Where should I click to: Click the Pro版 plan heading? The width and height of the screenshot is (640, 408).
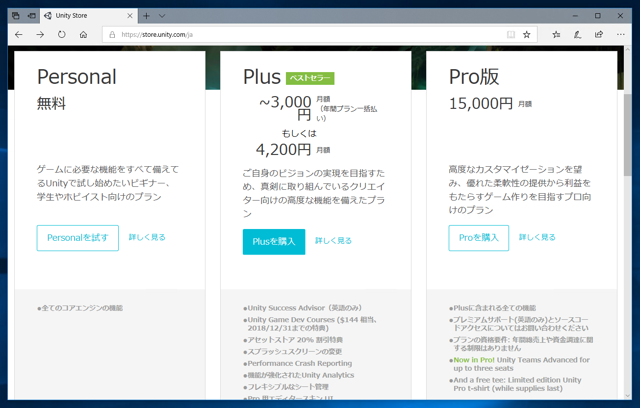474,77
